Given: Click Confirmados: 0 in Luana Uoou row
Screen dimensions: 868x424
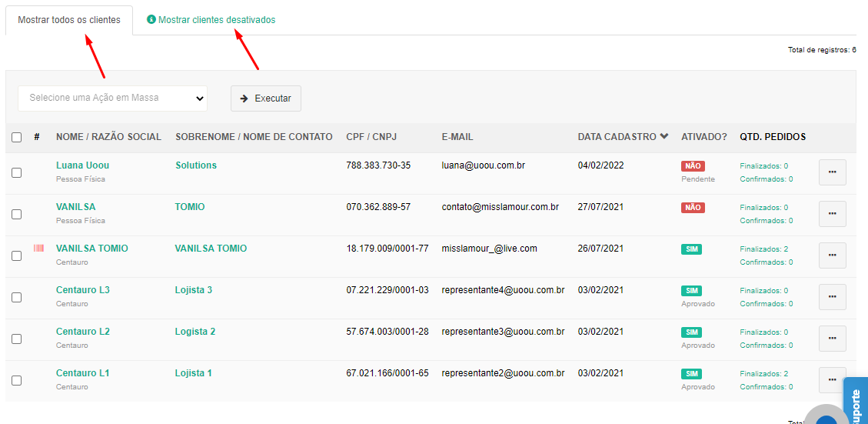Looking at the screenshot, I should [x=767, y=179].
